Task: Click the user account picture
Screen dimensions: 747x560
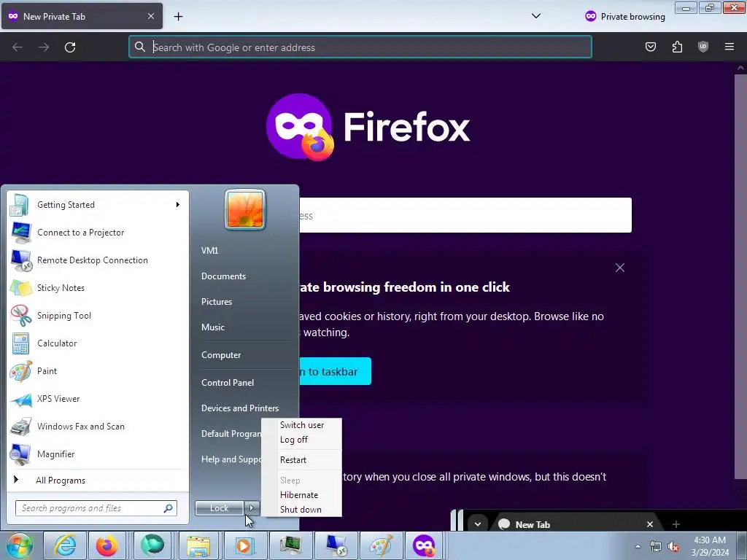Action: pos(245,210)
